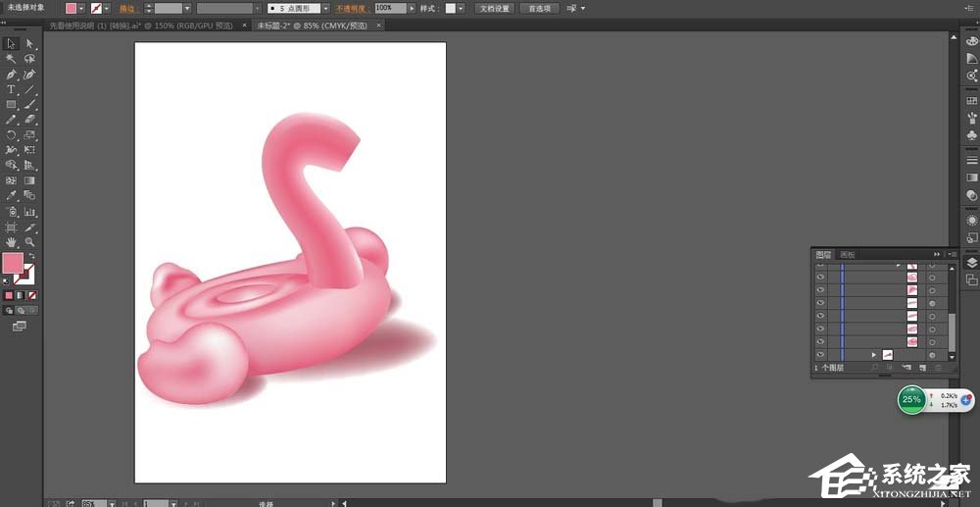Image resolution: width=980 pixels, height=507 pixels.
Task: Pick the Magic Wand tool
Action: tap(11, 59)
